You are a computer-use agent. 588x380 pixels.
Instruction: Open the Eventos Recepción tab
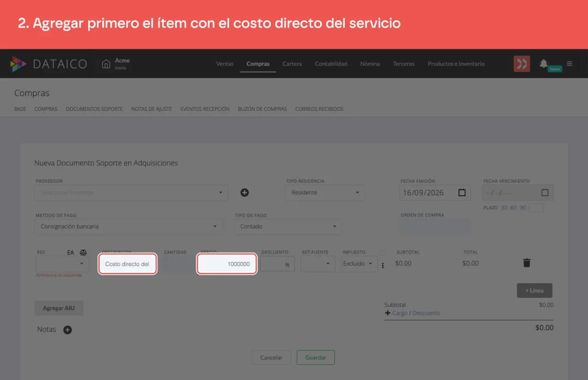(x=205, y=109)
